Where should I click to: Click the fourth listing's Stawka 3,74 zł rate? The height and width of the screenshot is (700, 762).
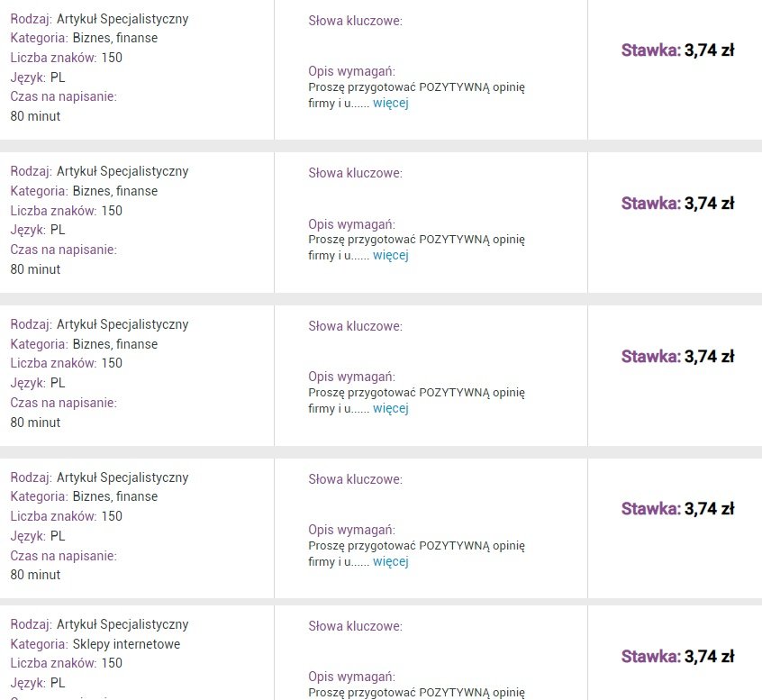point(677,508)
